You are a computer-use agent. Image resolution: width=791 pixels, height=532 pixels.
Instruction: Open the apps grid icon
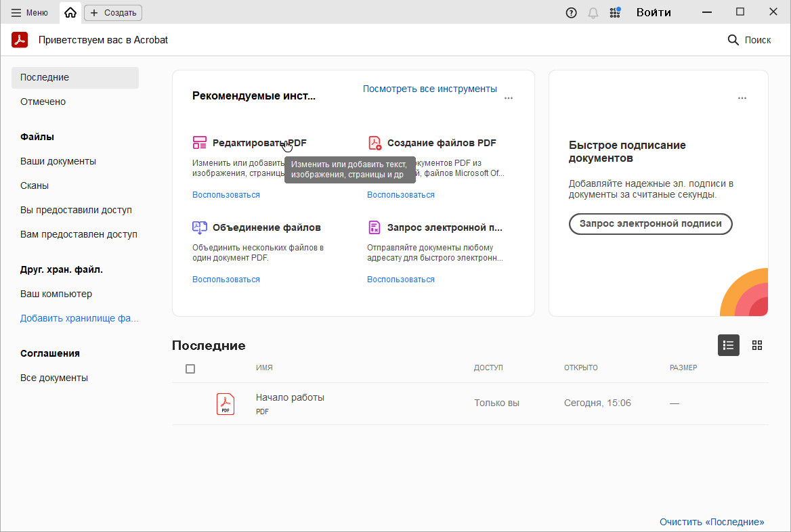pyautogui.click(x=615, y=13)
